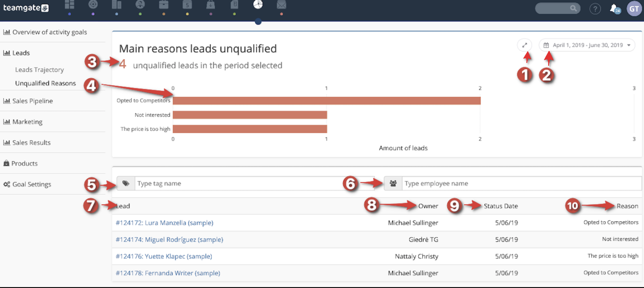Click Michael Sullinger in Lura Manzella row
The height and width of the screenshot is (288, 644).
(413, 223)
